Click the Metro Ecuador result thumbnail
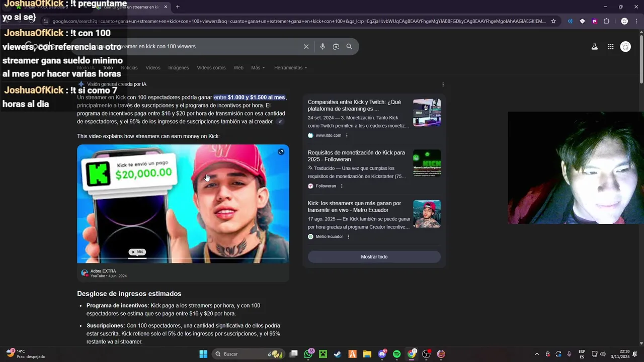 [427, 214]
